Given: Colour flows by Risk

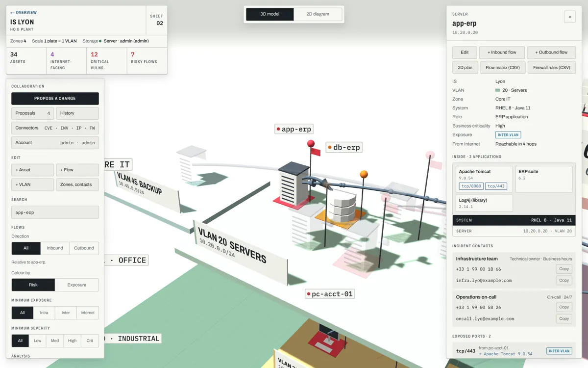Looking at the screenshot, I should pyautogui.click(x=33, y=285).
